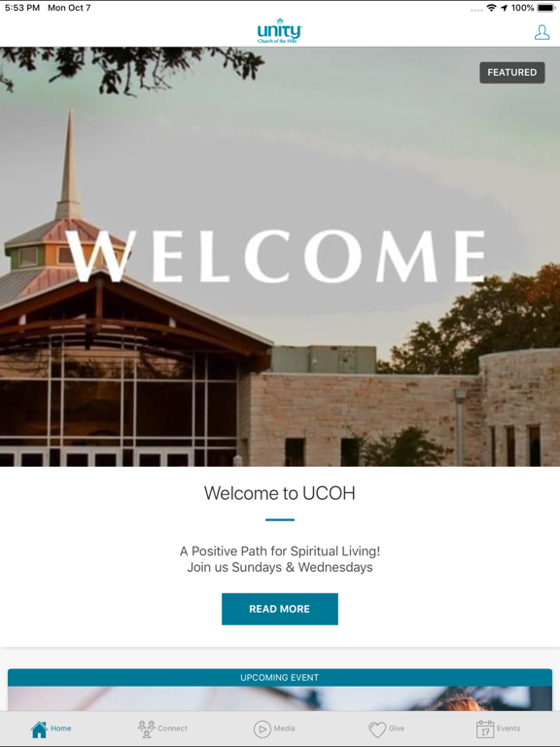Tap the Home house icon
The width and height of the screenshot is (560, 747).
(39, 729)
